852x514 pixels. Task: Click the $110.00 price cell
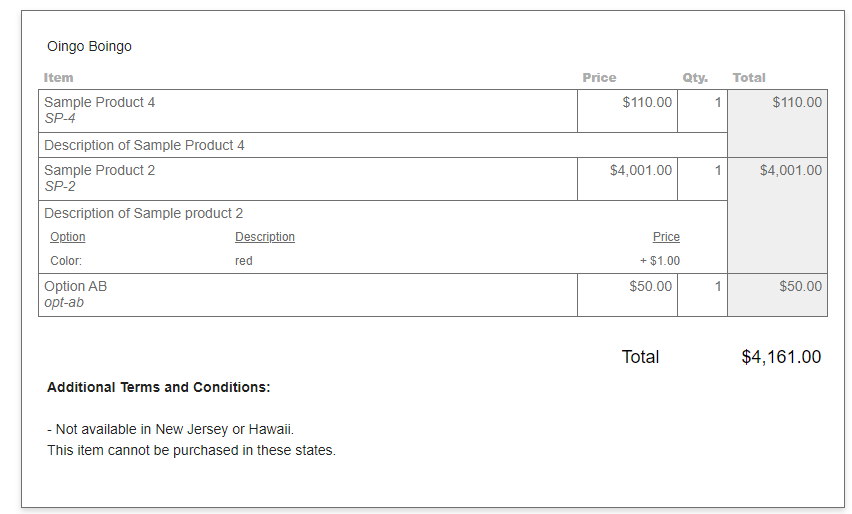[628, 111]
